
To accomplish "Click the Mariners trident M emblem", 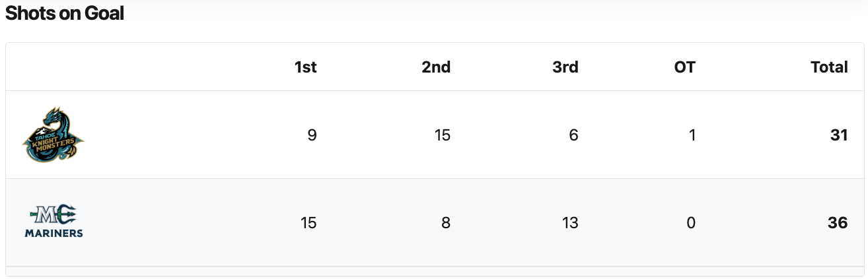I will coord(53,214).
